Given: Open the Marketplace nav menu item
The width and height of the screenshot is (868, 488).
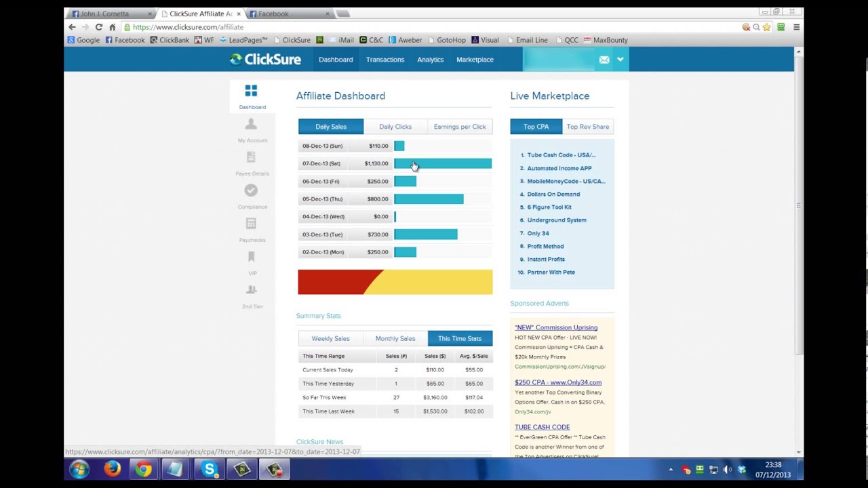Looking at the screenshot, I should click(x=475, y=60).
